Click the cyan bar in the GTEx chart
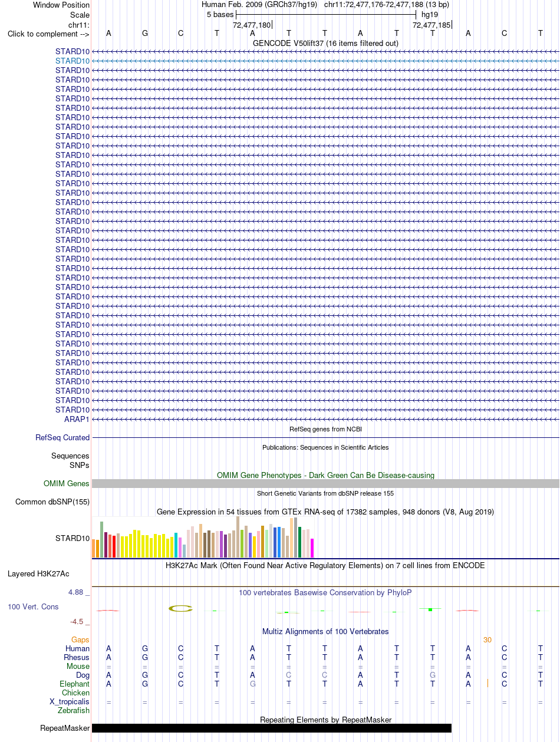The image size is (560, 742). click(176, 545)
